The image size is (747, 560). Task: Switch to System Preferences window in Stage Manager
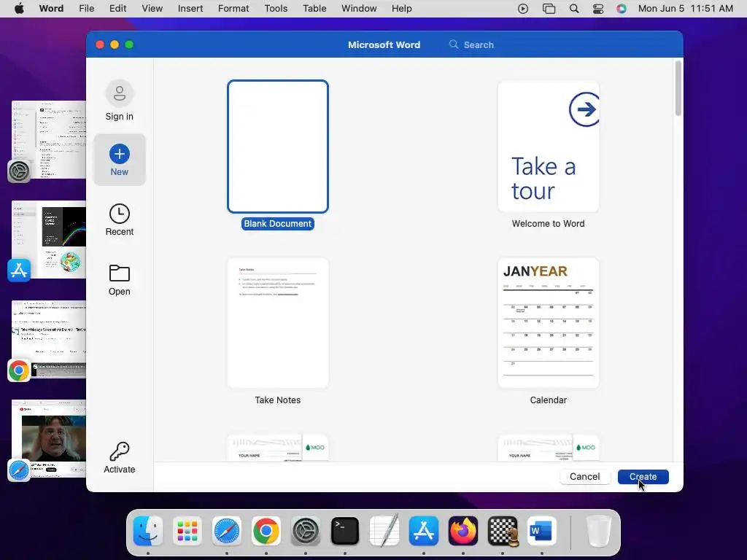pyautogui.click(x=49, y=140)
